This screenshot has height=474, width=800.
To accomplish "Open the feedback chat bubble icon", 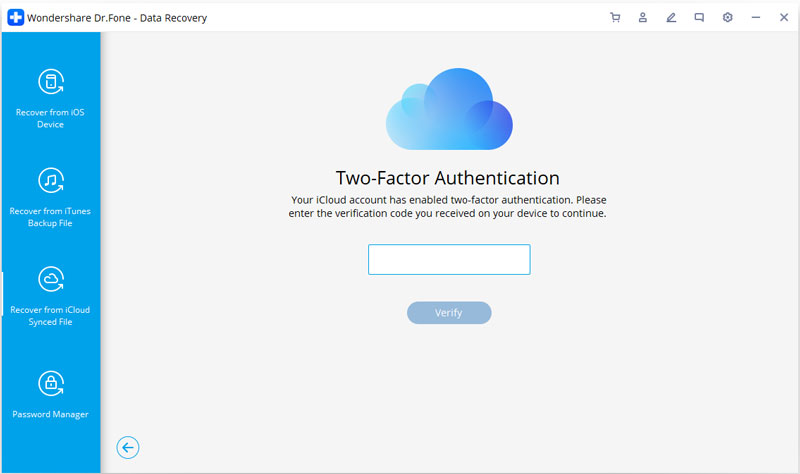I will (699, 17).
